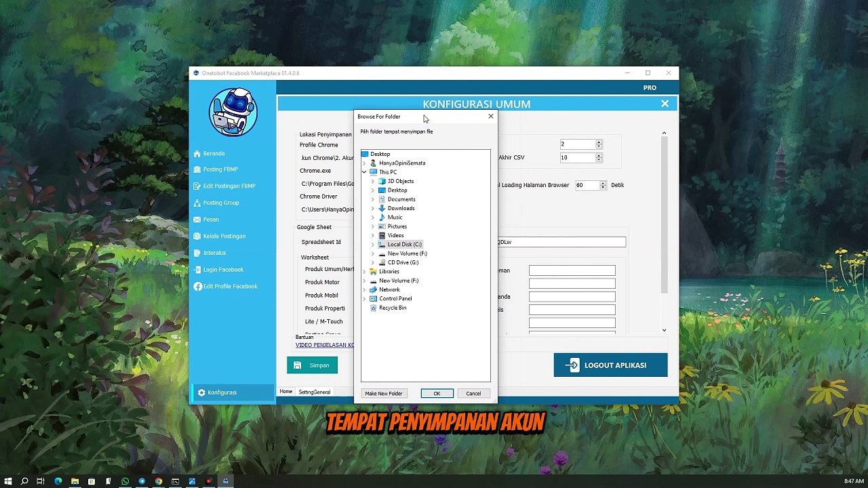This screenshot has width=868, height=488.
Task: Cancel the Browse For Folder dialog
Action: [473, 393]
